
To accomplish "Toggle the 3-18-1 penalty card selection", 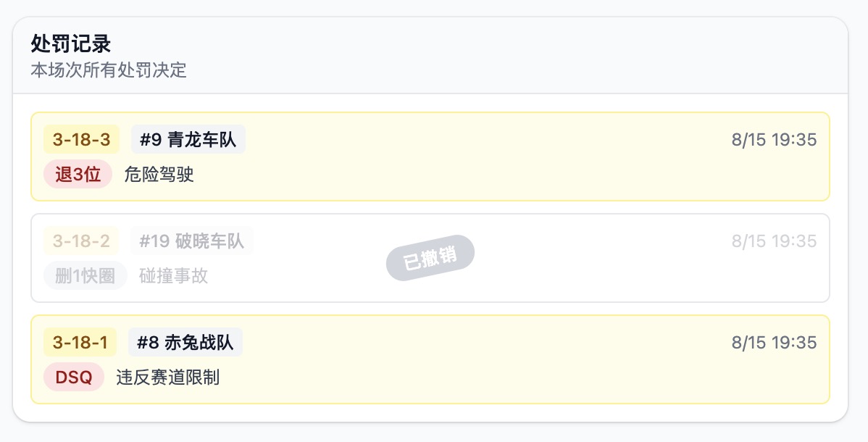I will 430,359.
